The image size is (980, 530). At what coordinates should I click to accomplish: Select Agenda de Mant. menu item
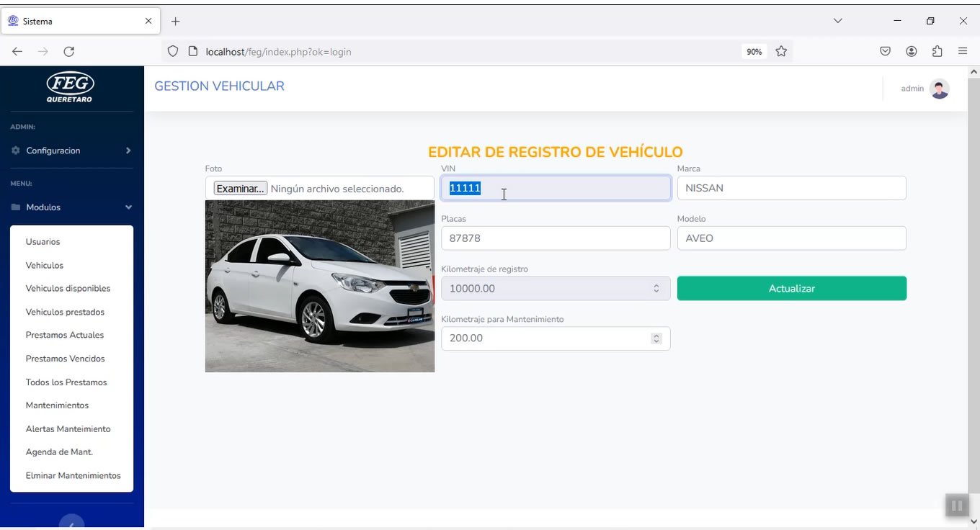[59, 452]
